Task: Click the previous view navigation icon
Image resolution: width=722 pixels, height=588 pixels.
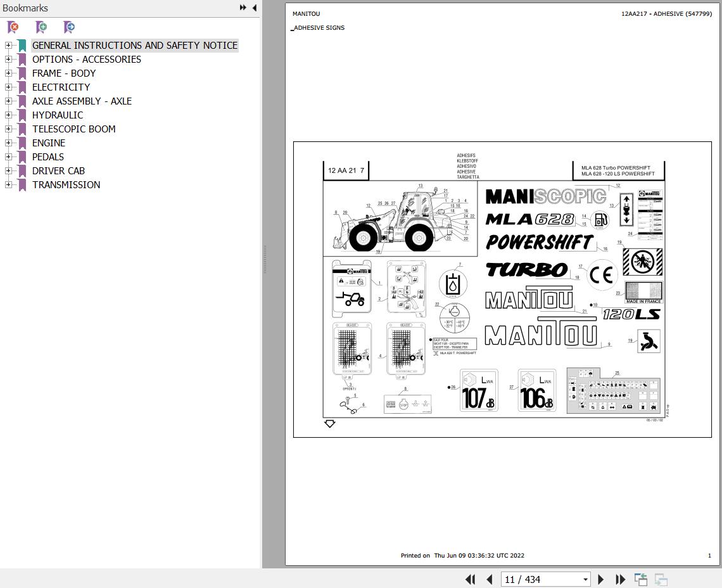Action: (x=641, y=579)
